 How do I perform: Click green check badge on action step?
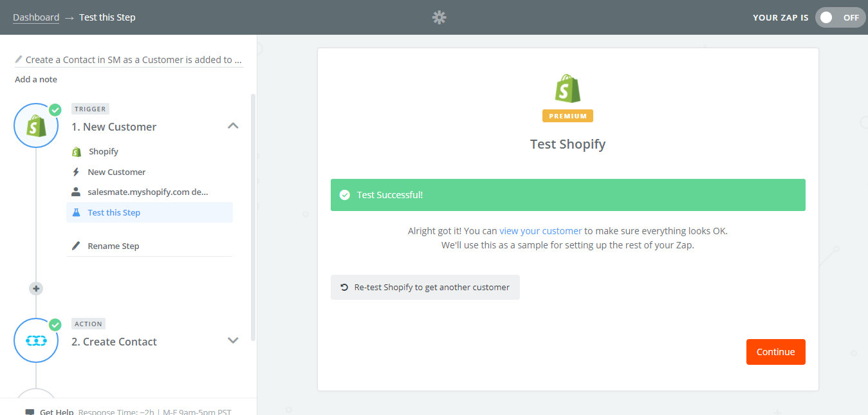pyautogui.click(x=55, y=325)
